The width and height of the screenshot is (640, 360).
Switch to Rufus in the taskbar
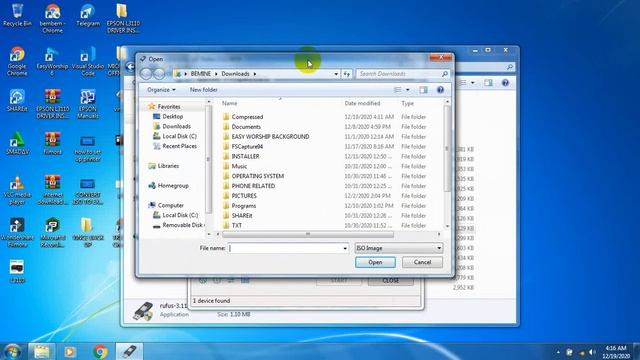point(130,351)
